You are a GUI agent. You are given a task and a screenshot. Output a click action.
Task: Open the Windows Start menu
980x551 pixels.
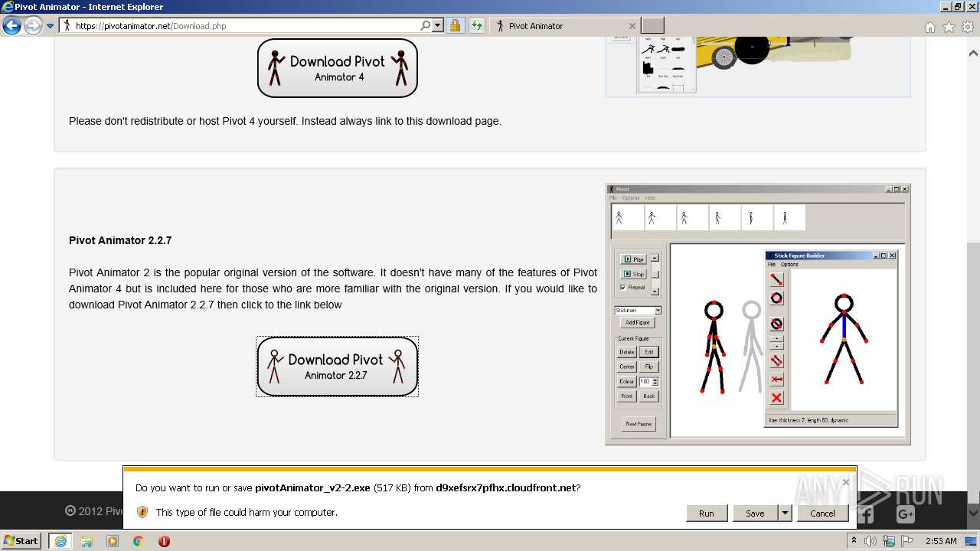click(x=21, y=541)
